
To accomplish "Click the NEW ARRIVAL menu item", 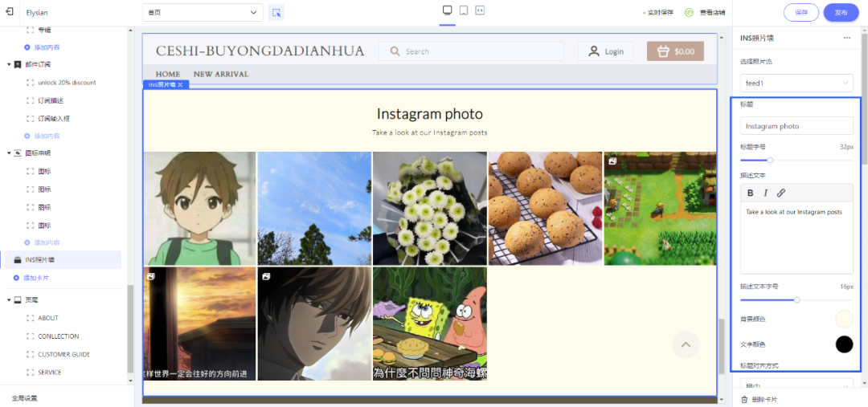I will click(x=221, y=74).
